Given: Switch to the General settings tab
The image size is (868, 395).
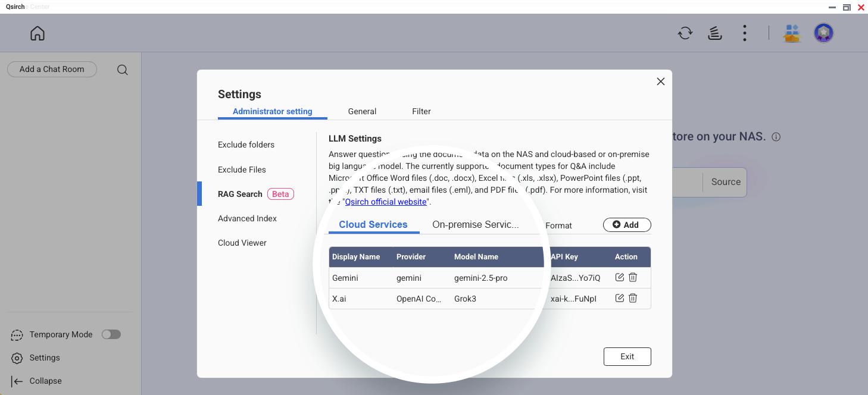Looking at the screenshot, I should 362,111.
